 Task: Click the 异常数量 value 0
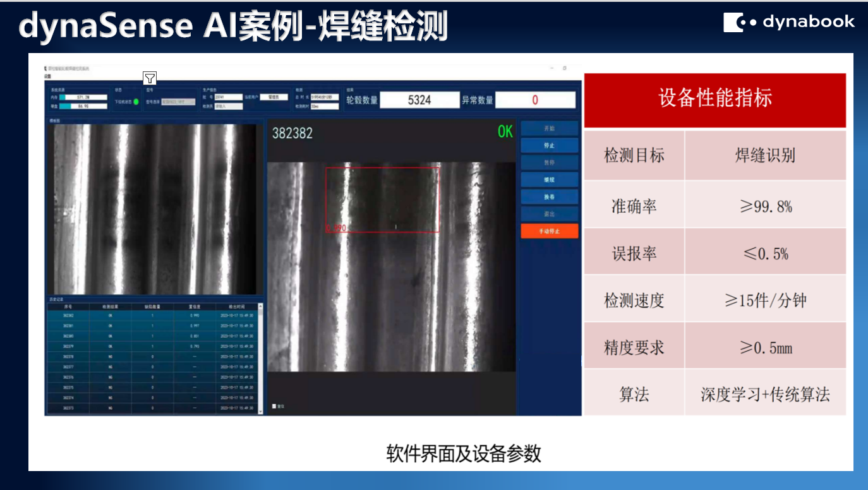[x=535, y=100]
